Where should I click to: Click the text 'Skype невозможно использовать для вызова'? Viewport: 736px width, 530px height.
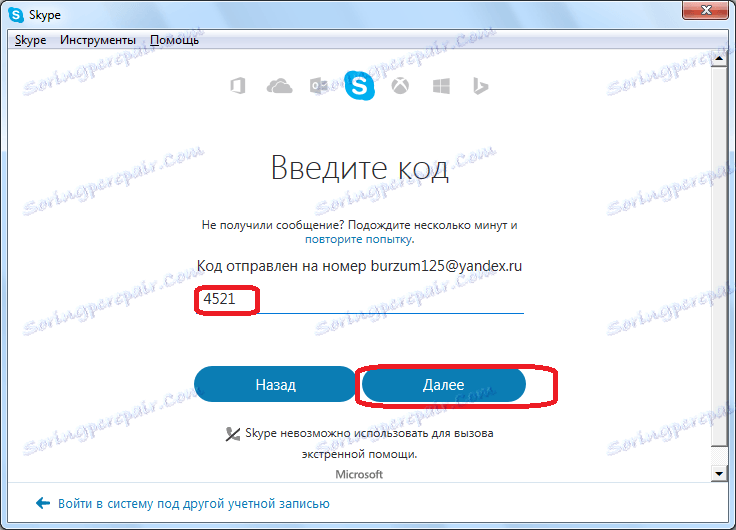coord(369,433)
